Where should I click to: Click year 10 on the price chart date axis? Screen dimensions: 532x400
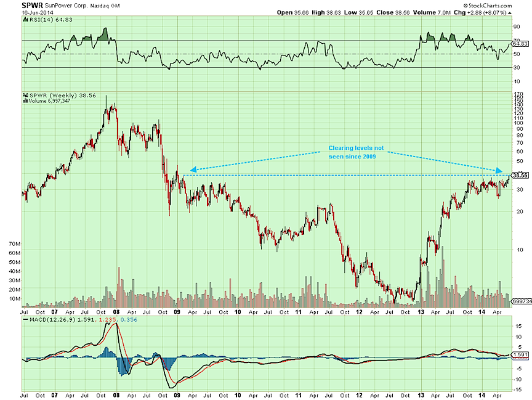point(238,312)
